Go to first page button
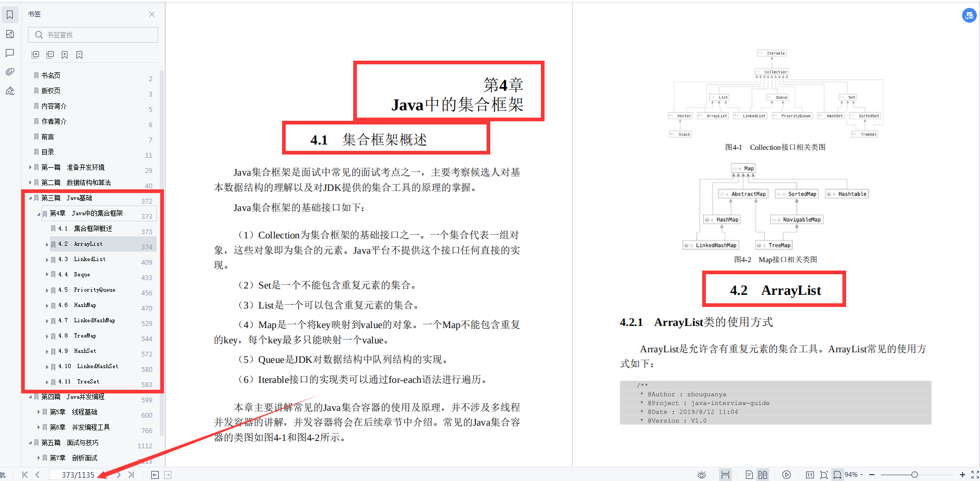This screenshot has height=481, width=980. (x=25, y=475)
